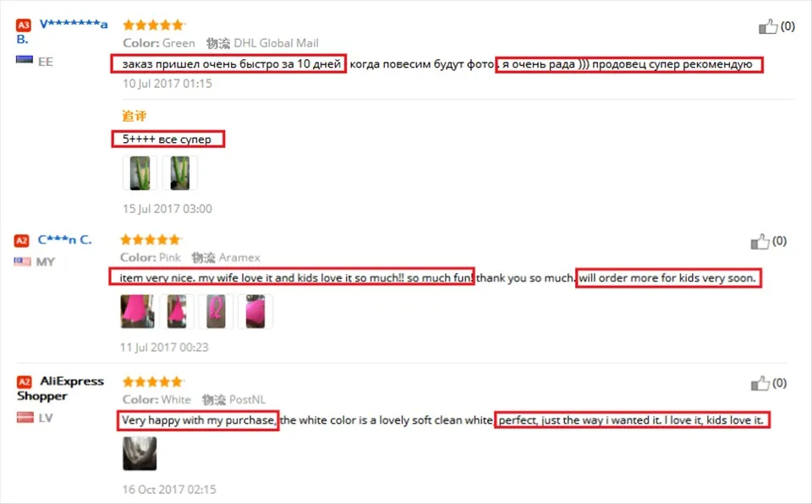
Task: Click the A3 buyer level badge
Action: 24,25
